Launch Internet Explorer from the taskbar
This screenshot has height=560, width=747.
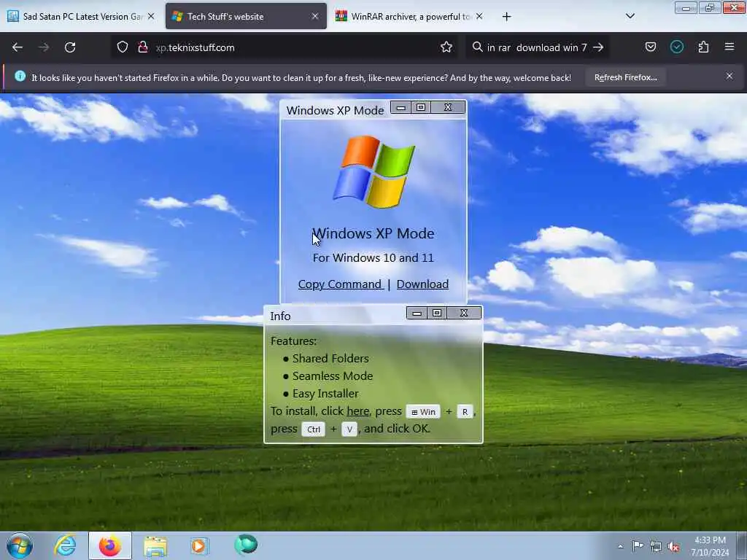[x=65, y=545]
